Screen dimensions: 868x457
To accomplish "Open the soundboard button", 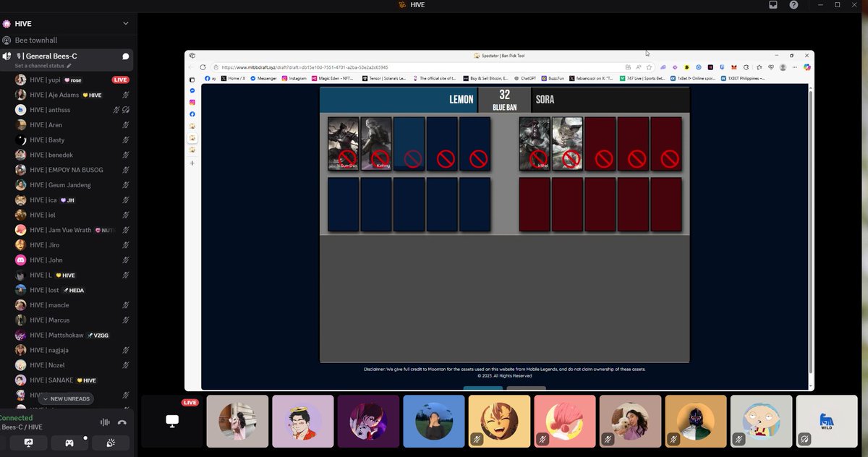I will click(111, 443).
